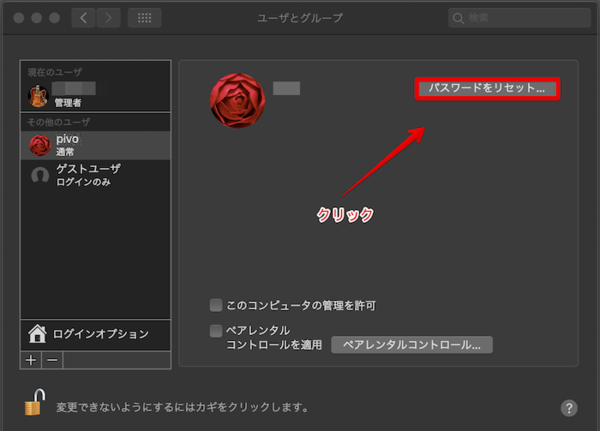Click the large rose profile picture
600x431 pixels.
click(x=237, y=100)
